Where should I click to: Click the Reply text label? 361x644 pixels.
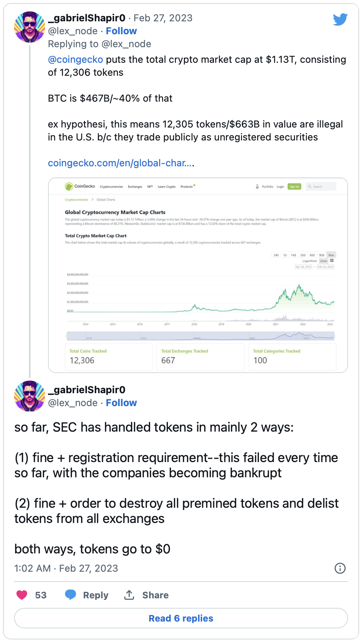(96, 595)
